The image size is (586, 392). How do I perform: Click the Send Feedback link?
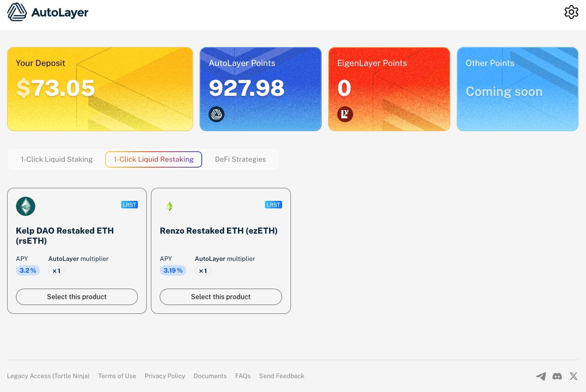coord(282,376)
